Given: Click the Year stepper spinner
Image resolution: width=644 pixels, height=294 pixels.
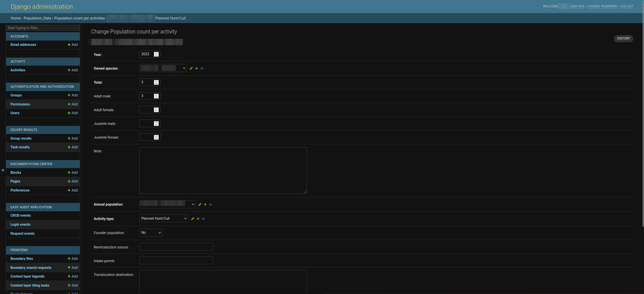Looking at the screenshot, I should (156, 54).
